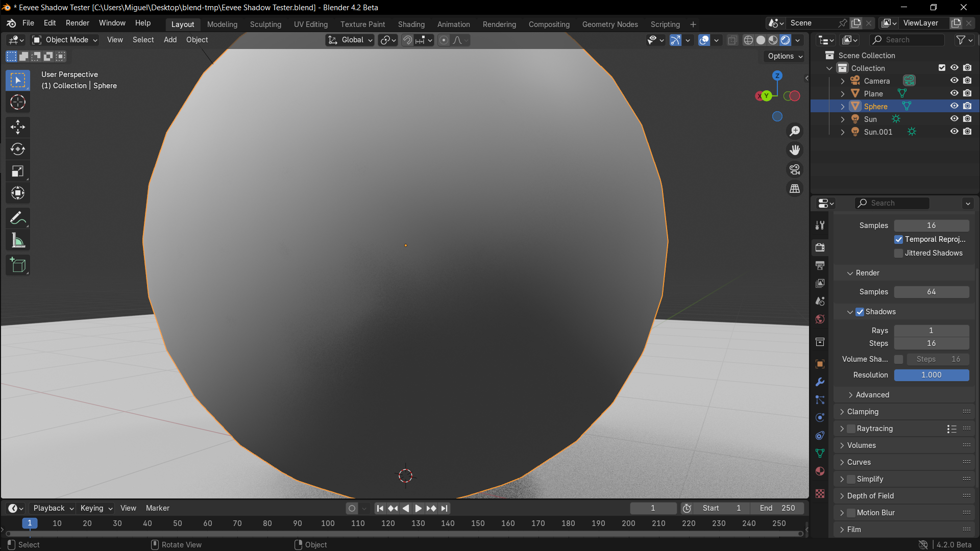Viewport: 980px width, 551px height.
Task: Open the Playback dropdown in timeline
Action: tap(53, 508)
